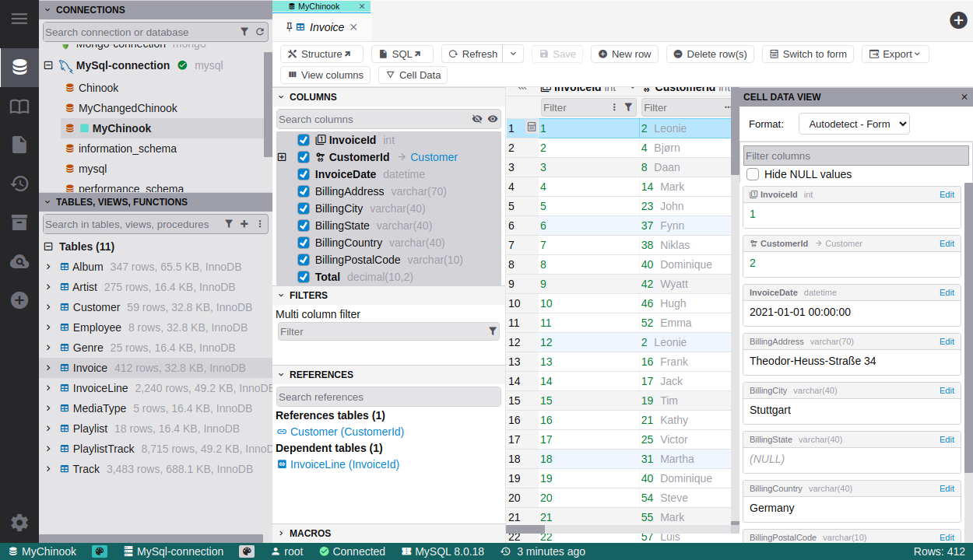The width and height of the screenshot is (973, 560).
Task: Select the MyChinook database tab
Action: point(318,6)
